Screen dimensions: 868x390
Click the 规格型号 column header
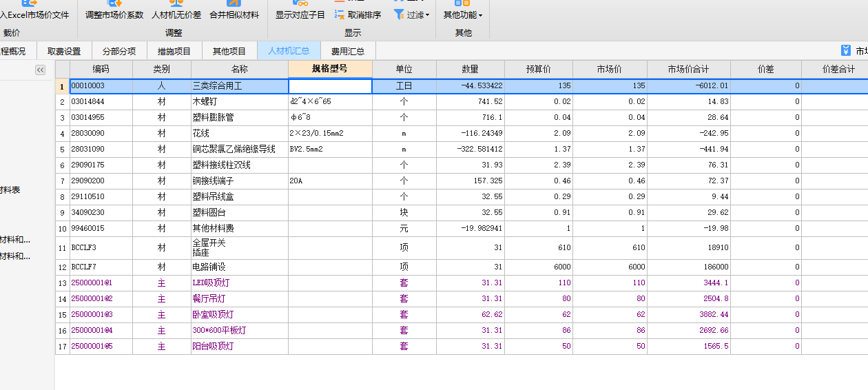coord(330,69)
